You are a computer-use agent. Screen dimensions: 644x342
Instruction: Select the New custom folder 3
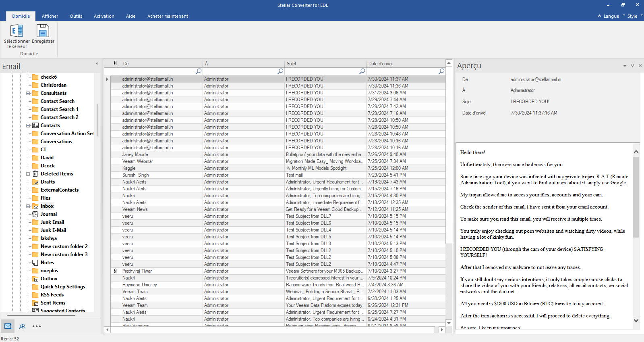[64, 254]
